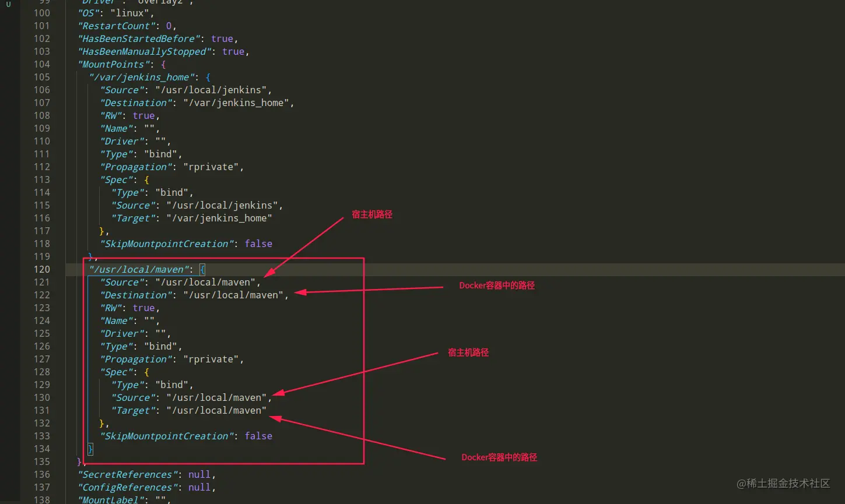Select line number 136 in the gutter
This screenshot has height=504, width=845.
click(42, 474)
